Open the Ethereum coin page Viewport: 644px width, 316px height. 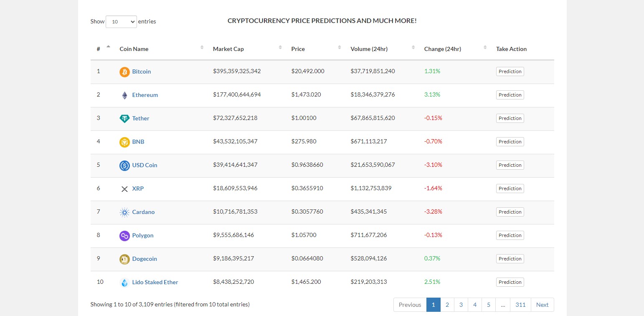pyautogui.click(x=145, y=95)
